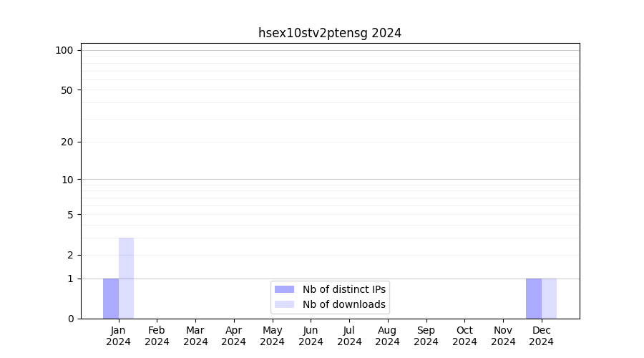The width and height of the screenshot is (644, 358).
Task: Click the light blue downloads legend swatch
Action: pyautogui.click(x=284, y=304)
